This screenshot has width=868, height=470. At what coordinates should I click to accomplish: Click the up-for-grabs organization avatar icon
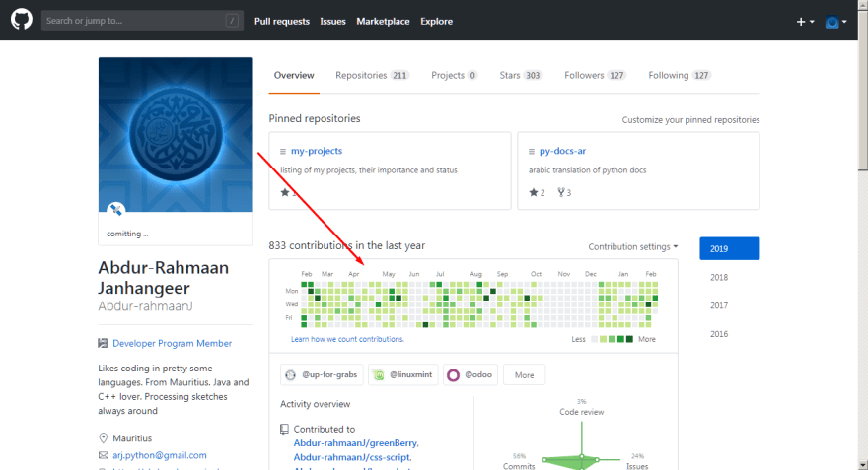pos(291,374)
